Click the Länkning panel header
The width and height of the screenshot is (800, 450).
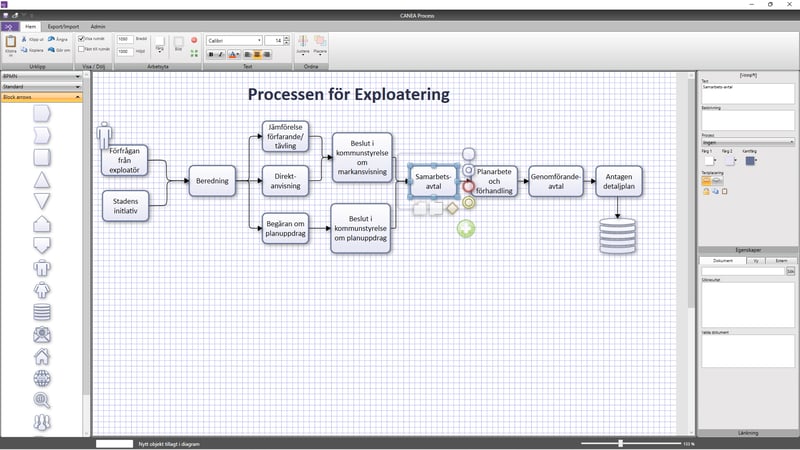click(748, 433)
